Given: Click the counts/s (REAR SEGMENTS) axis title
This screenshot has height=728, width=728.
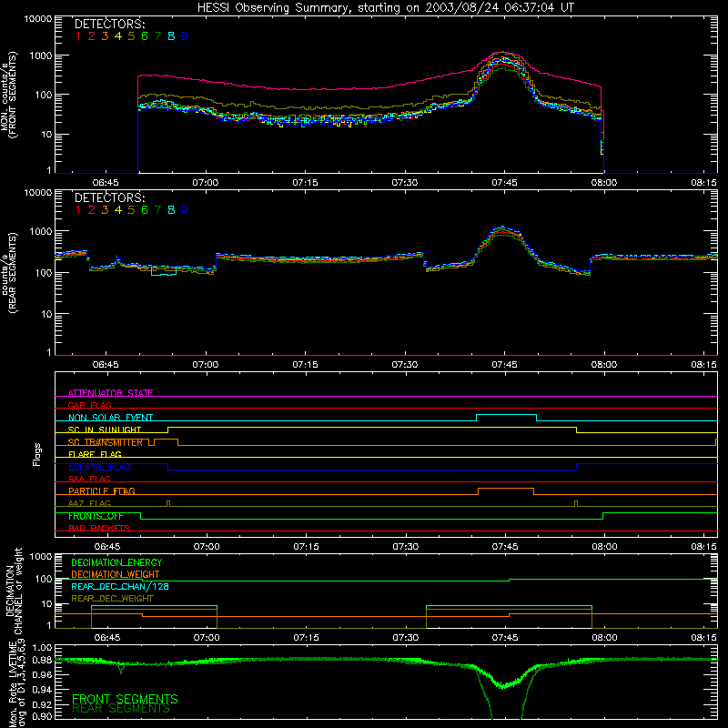Looking at the screenshot, I should [x=8, y=273].
